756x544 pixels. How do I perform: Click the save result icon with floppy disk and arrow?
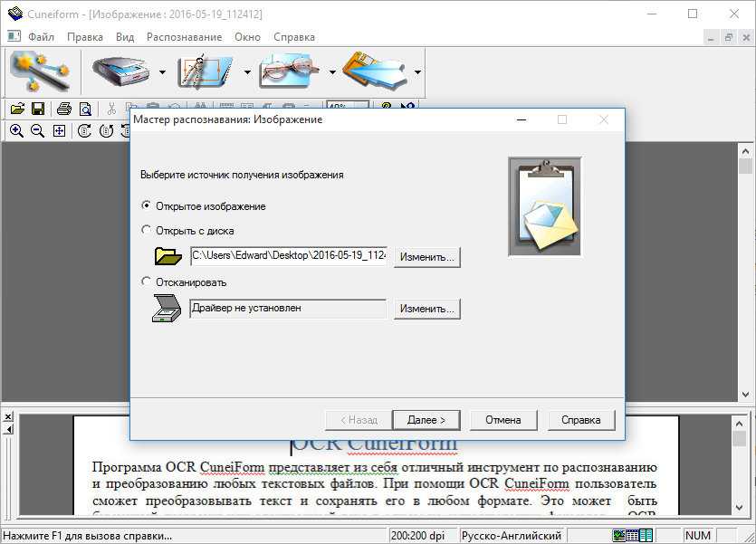pos(376,72)
